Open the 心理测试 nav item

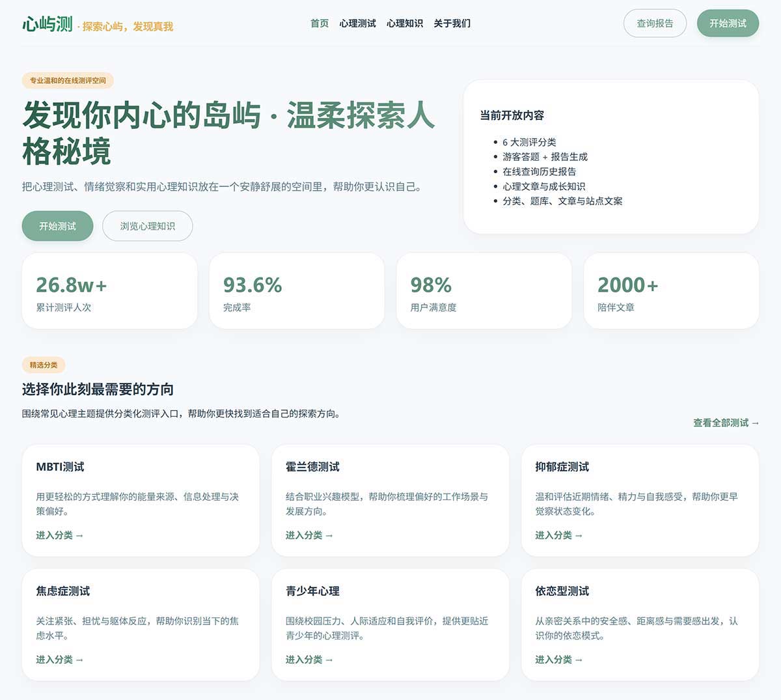pos(358,23)
